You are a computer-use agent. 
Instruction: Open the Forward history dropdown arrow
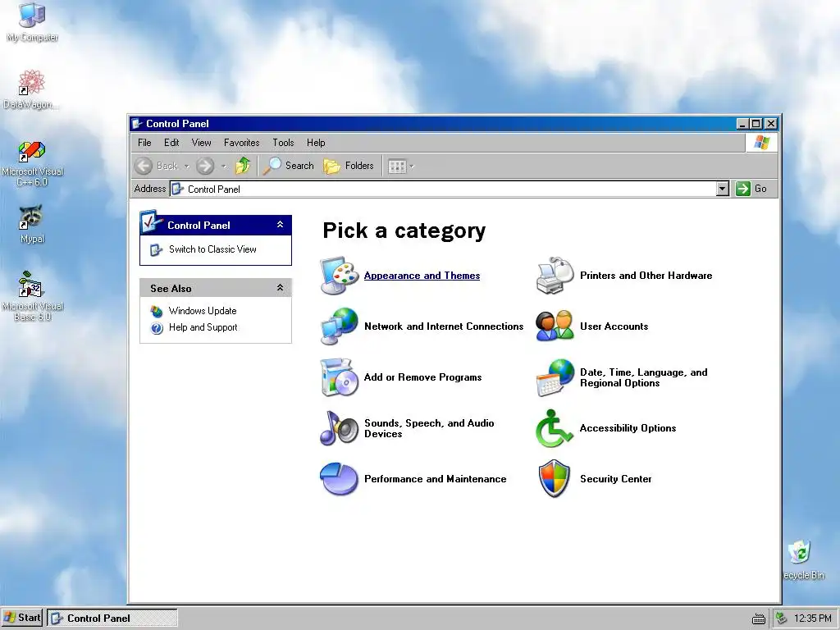tap(223, 166)
